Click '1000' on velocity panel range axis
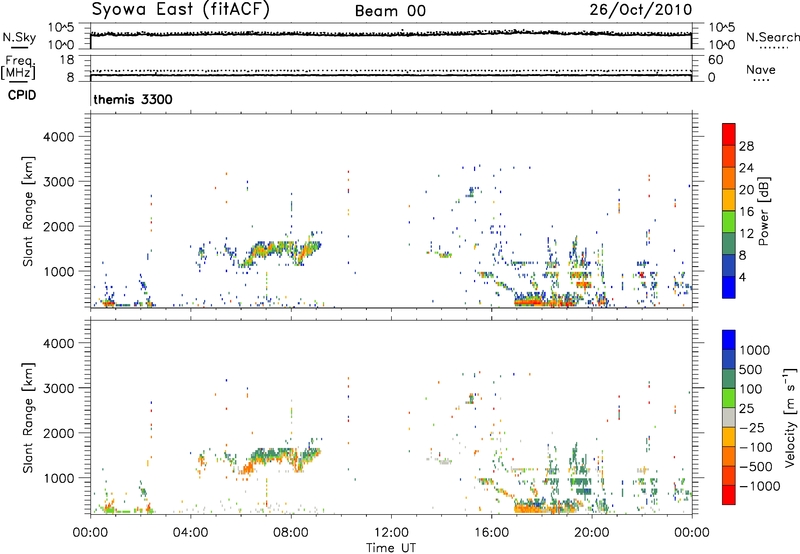 [59, 478]
